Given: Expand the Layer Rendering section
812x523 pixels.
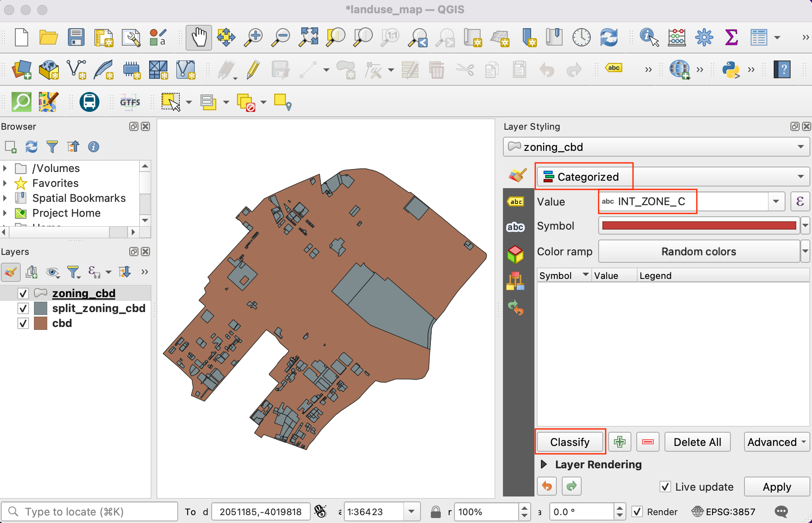Looking at the screenshot, I should pyautogui.click(x=544, y=464).
